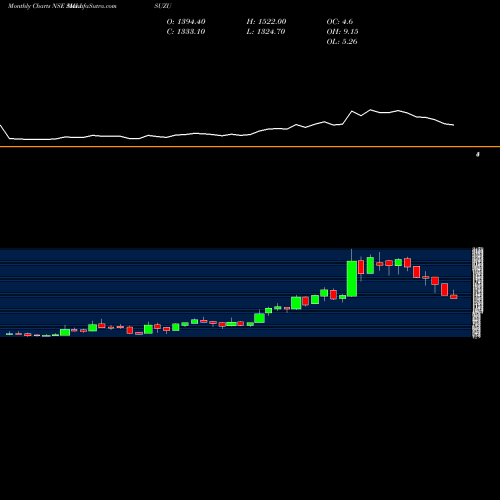Click the last red candlestick at chart end
The height and width of the screenshot is (500, 500).
click(454, 297)
